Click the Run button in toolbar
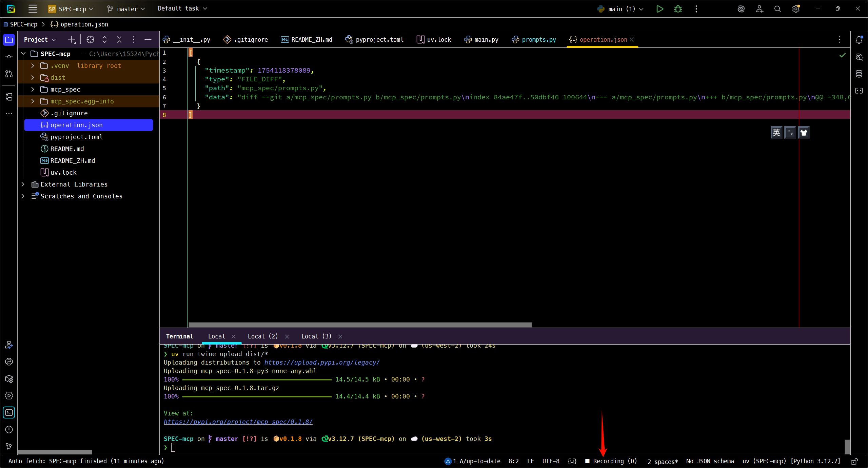Image resolution: width=868 pixels, height=468 pixels. coord(659,9)
